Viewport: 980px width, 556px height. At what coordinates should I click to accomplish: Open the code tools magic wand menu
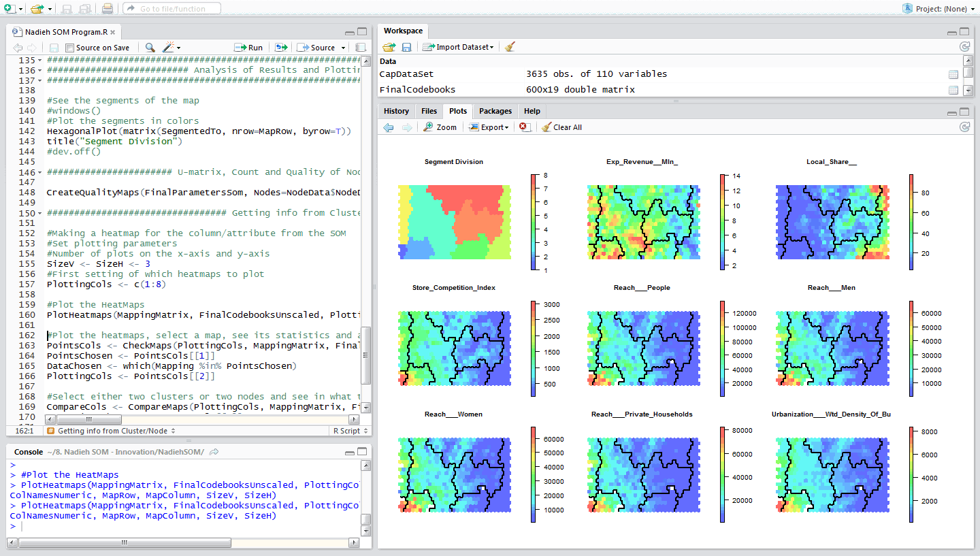(x=169, y=48)
